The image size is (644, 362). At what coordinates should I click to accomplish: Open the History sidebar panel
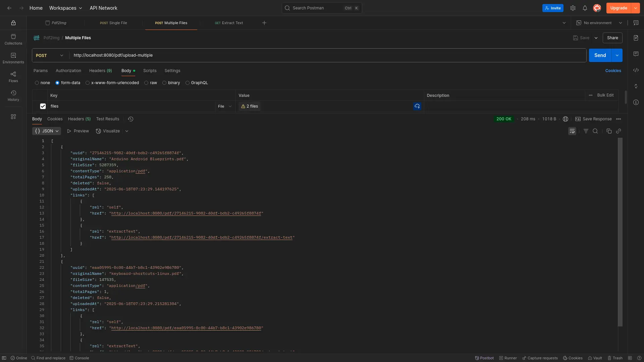tap(13, 96)
